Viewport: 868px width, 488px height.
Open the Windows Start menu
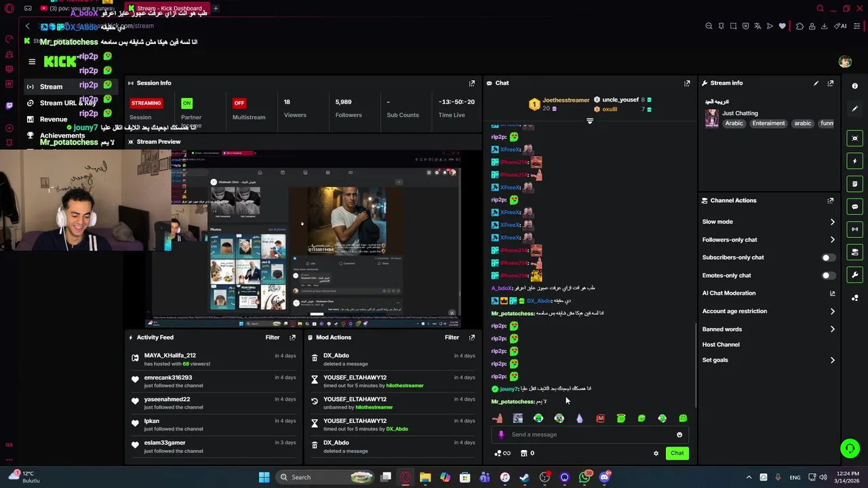pyautogui.click(x=264, y=478)
